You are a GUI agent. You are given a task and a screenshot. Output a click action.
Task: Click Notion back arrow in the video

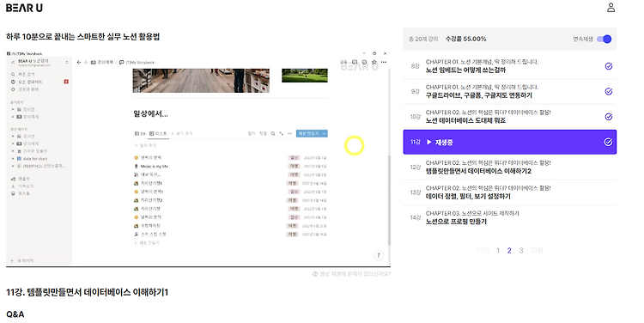(x=79, y=63)
